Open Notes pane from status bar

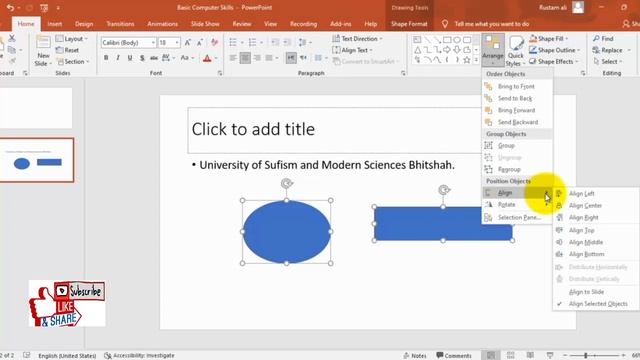click(415, 356)
